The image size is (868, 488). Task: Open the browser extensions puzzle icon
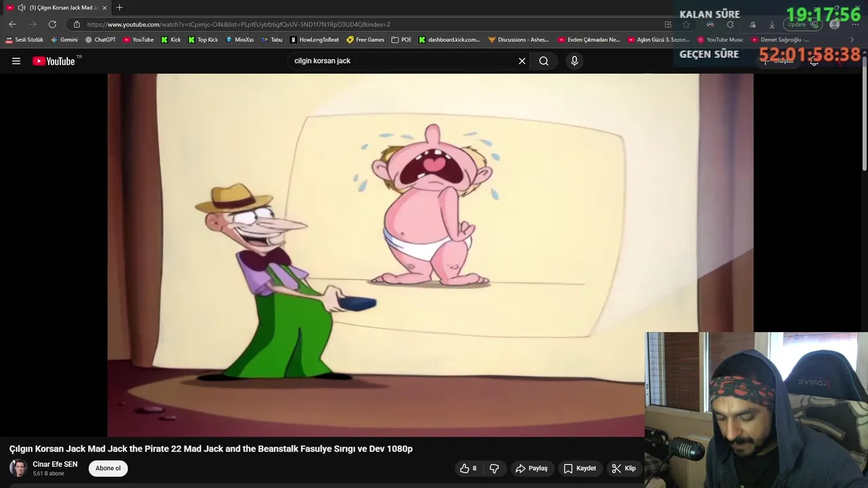click(730, 24)
